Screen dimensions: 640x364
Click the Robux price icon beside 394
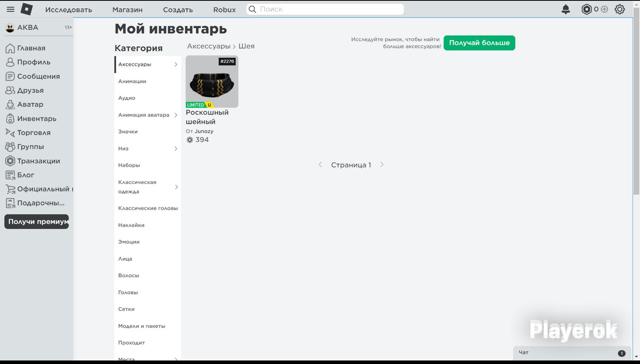click(x=190, y=140)
